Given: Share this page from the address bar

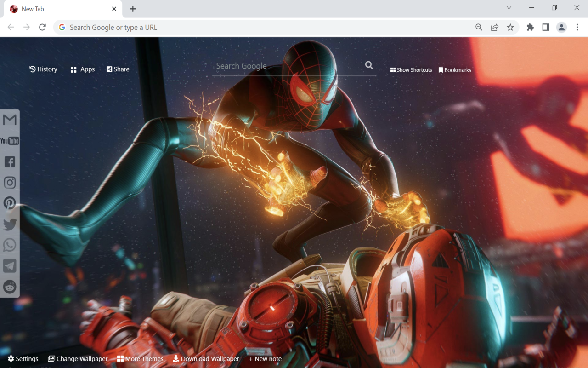Looking at the screenshot, I should click(495, 27).
